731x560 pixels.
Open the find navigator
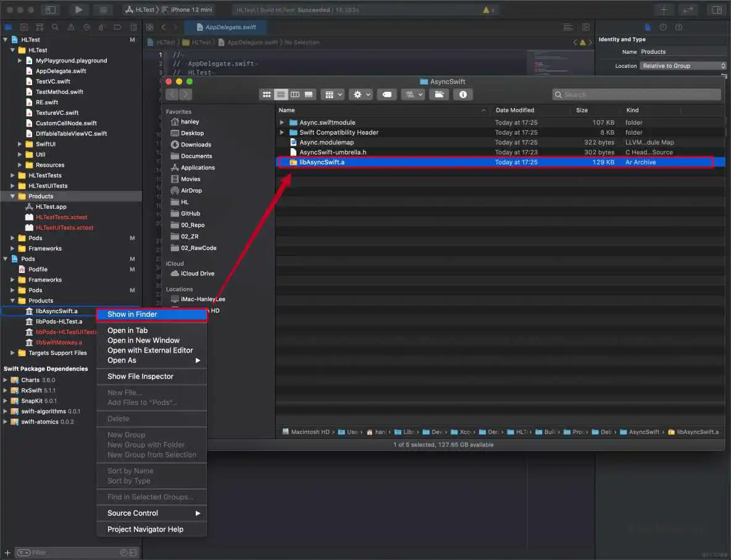pyautogui.click(x=55, y=28)
